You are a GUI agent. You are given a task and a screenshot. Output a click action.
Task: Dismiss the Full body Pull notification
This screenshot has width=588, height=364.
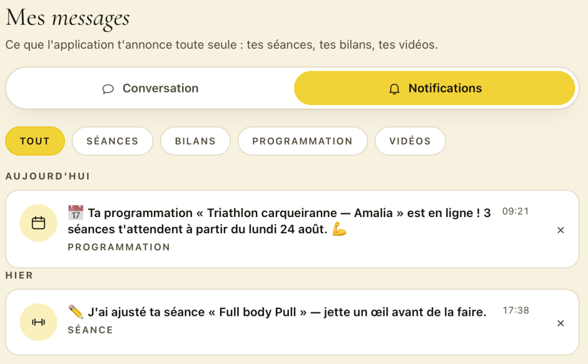point(560,323)
